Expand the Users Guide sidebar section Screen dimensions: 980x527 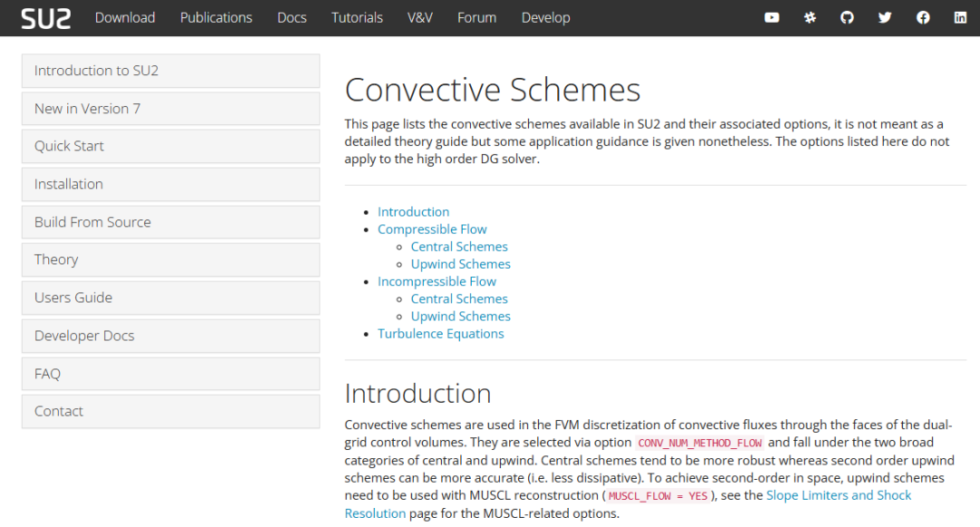[171, 298]
